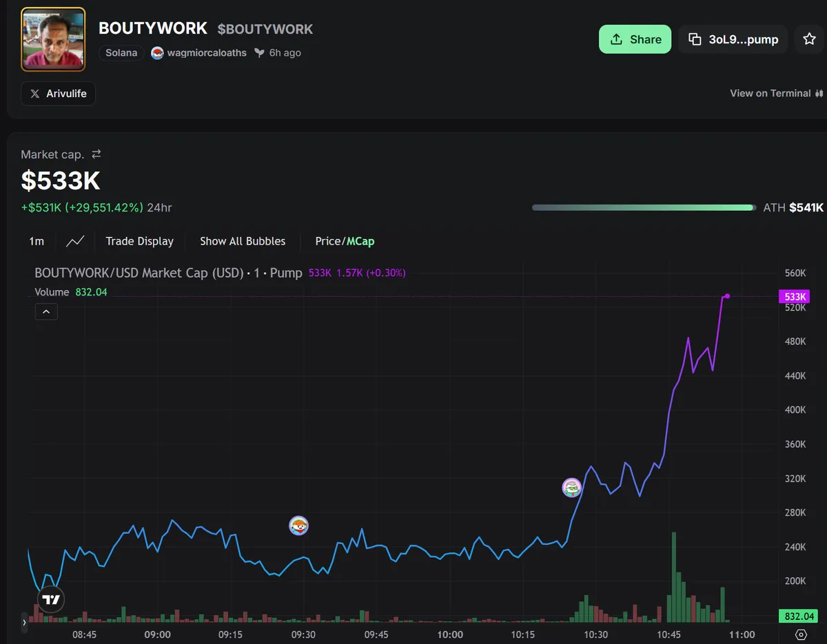This screenshot has height=644, width=827.
Task: Click the 200K price axis label
Action: [x=795, y=581]
